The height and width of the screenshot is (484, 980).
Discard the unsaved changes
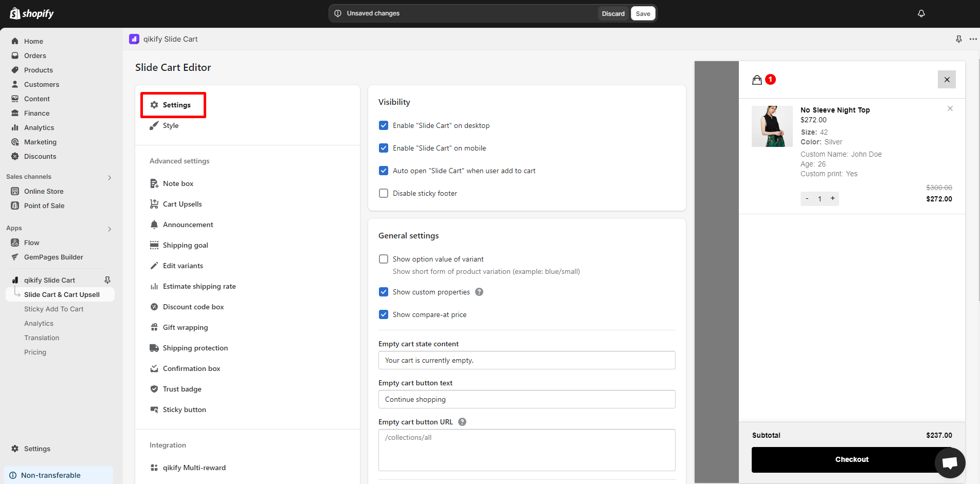click(613, 13)
